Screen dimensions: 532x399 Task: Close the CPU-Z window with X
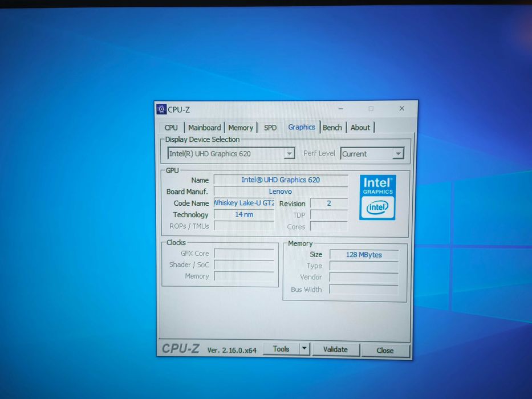point(402,108)
